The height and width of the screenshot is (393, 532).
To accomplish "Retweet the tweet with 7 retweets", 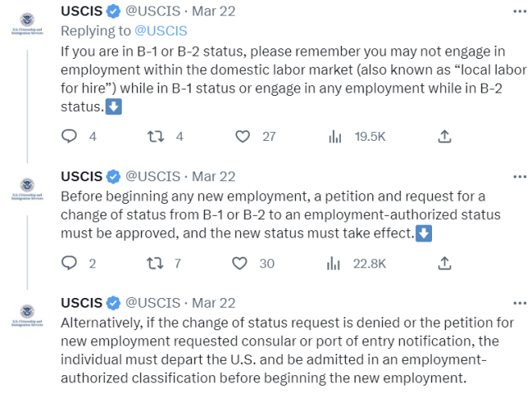I will 156,263.
